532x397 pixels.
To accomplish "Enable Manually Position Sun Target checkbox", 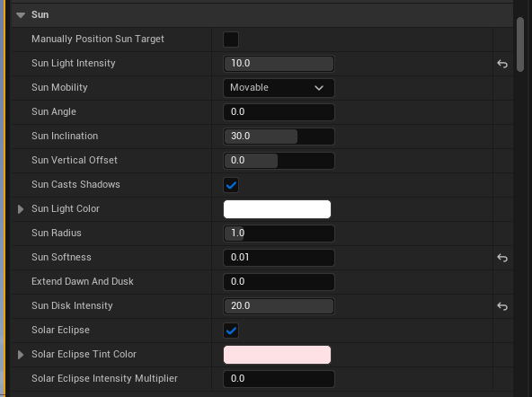I will point(231,40).
